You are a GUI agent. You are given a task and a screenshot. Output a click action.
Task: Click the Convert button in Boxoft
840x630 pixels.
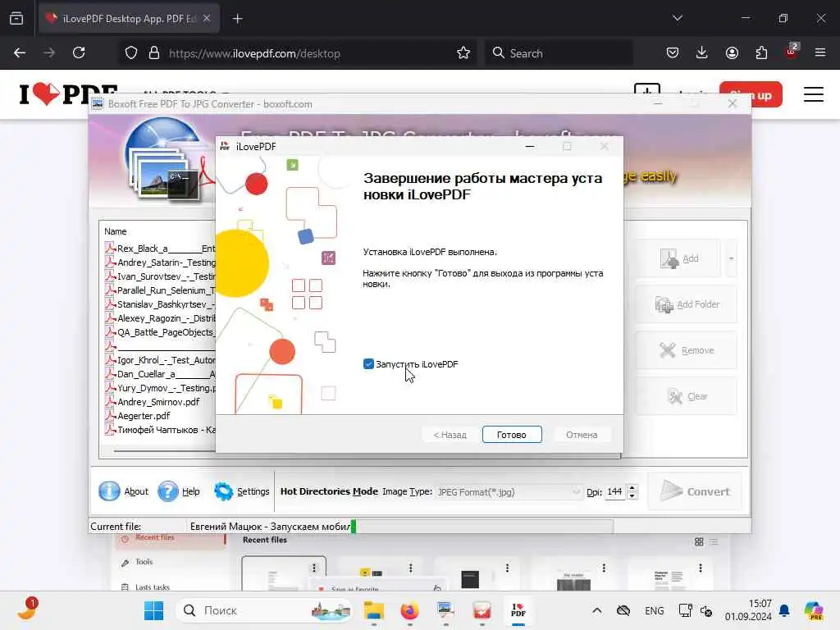pos(695,491)
